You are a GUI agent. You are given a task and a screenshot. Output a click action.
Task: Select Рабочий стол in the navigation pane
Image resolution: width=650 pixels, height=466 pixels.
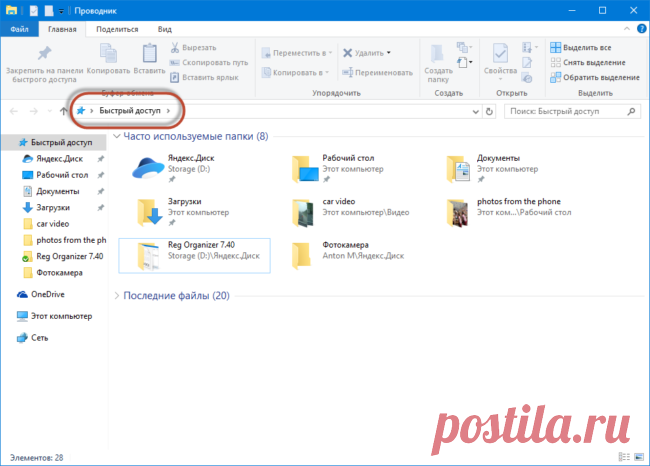point(62,175)
